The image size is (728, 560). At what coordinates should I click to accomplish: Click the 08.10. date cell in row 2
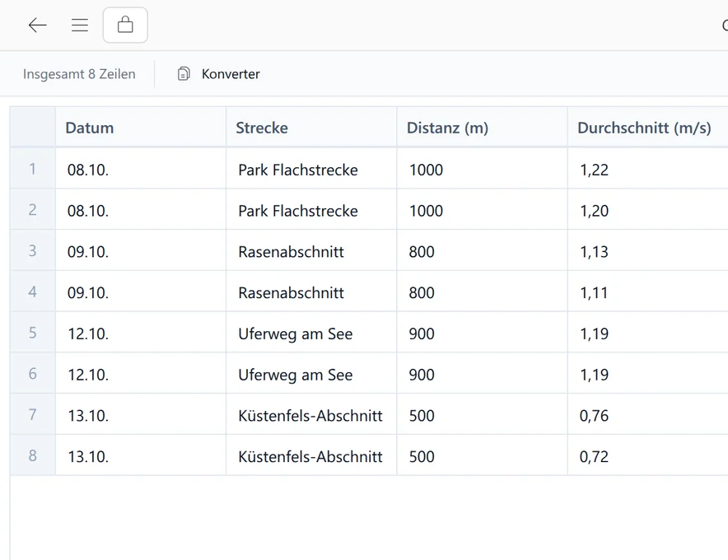click(x=141, y=209)
